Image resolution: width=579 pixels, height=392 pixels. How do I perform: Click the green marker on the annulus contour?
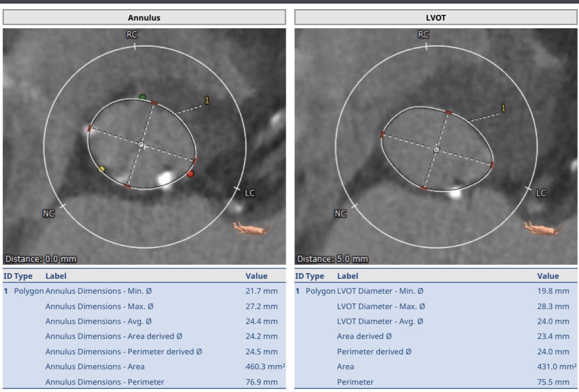pyautogui.click(x=143, y=97)
